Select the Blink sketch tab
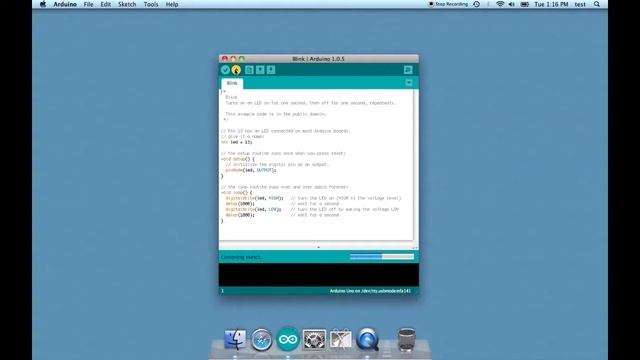Image resolution: width=640 pixels, height=360 pixels. pyautogui.click(x=232, y=83)
